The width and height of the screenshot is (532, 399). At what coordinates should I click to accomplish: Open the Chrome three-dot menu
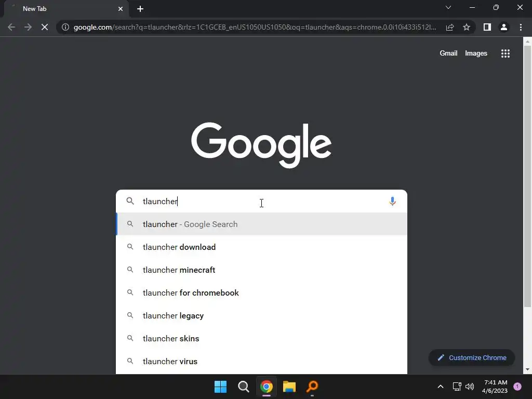(x=521, y=27)
